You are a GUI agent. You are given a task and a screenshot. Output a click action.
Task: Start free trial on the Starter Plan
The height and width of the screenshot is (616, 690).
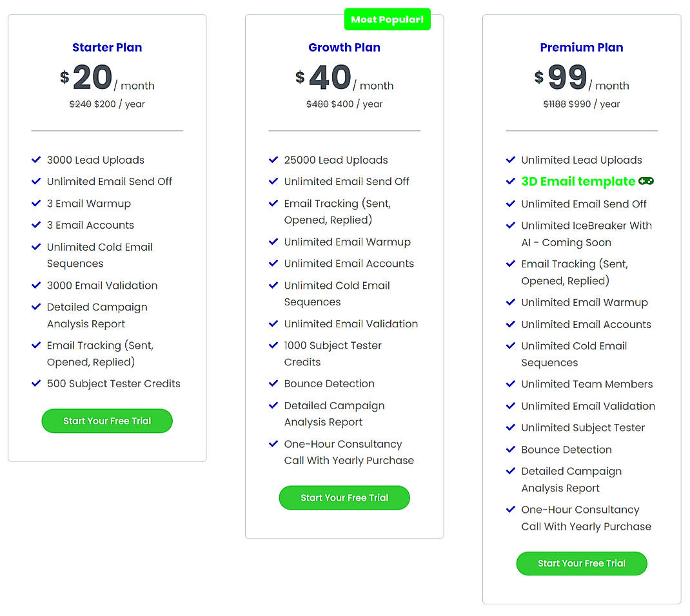[x=106, y=421]
